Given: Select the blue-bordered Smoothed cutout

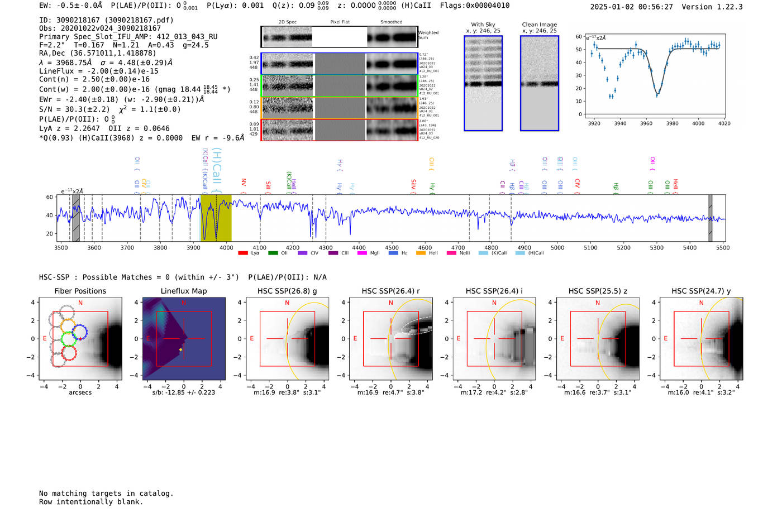Looking at the screenshot, I should [x=392, y=64].
